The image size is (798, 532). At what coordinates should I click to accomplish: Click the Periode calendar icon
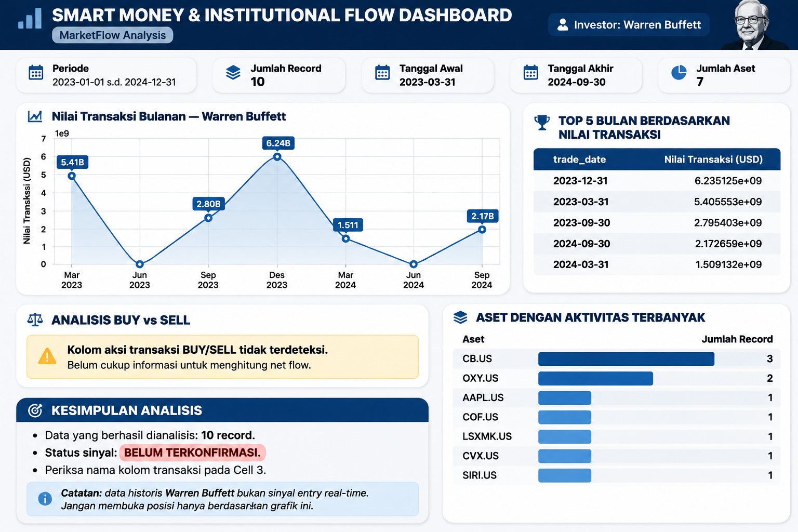[36, 73]
